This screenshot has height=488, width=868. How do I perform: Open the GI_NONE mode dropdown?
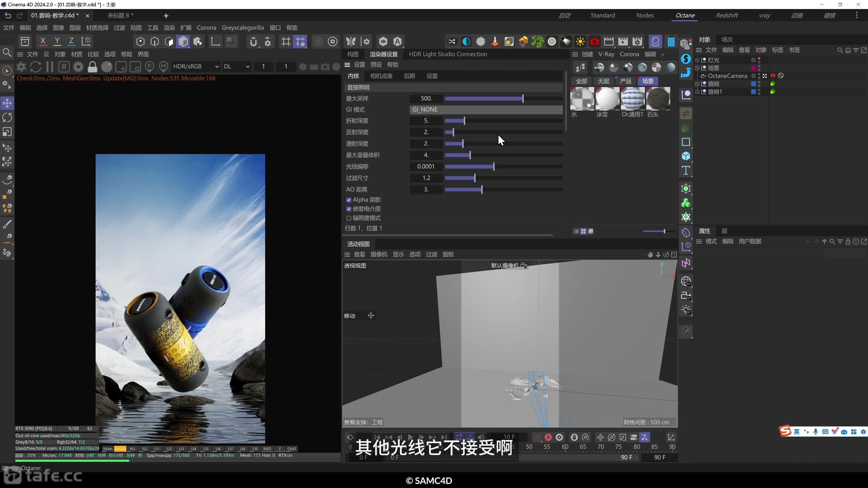pos(486,109)
